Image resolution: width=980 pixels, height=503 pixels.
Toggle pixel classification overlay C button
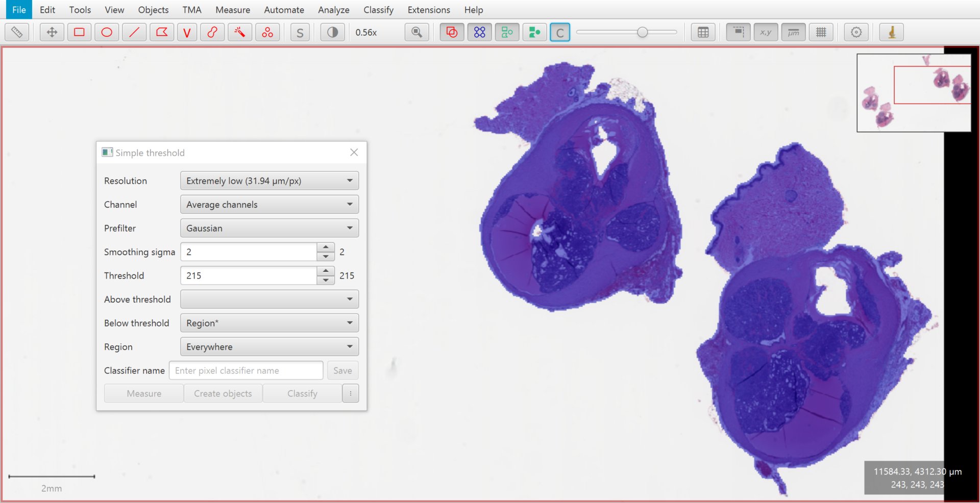coord(560,33)
